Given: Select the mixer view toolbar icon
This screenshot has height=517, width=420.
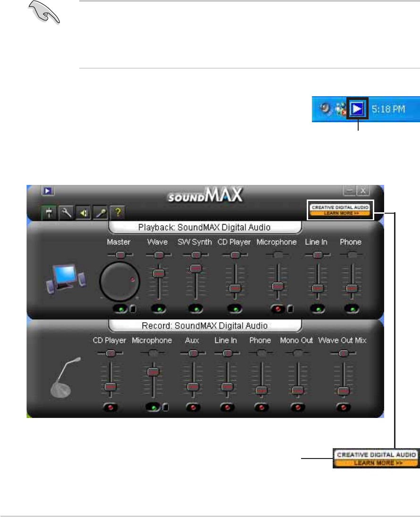Looking at the screenshot, I should coord(49,213).
